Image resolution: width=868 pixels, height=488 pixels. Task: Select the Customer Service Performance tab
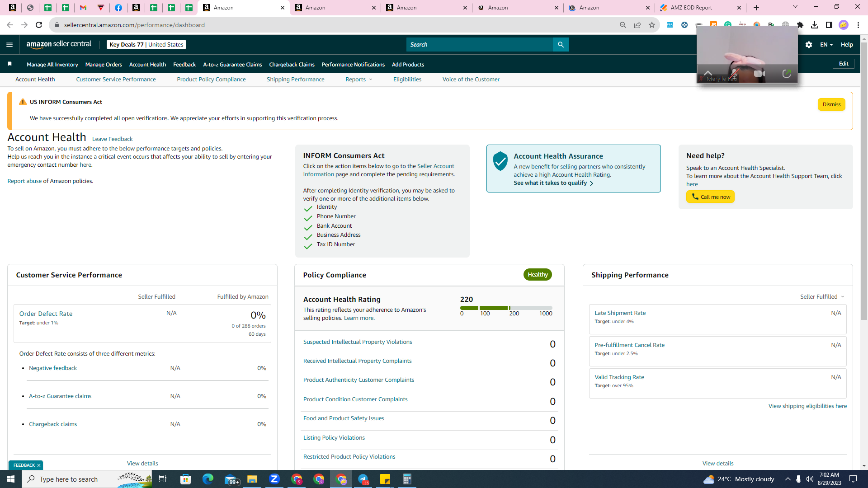(x=116, y=80)
